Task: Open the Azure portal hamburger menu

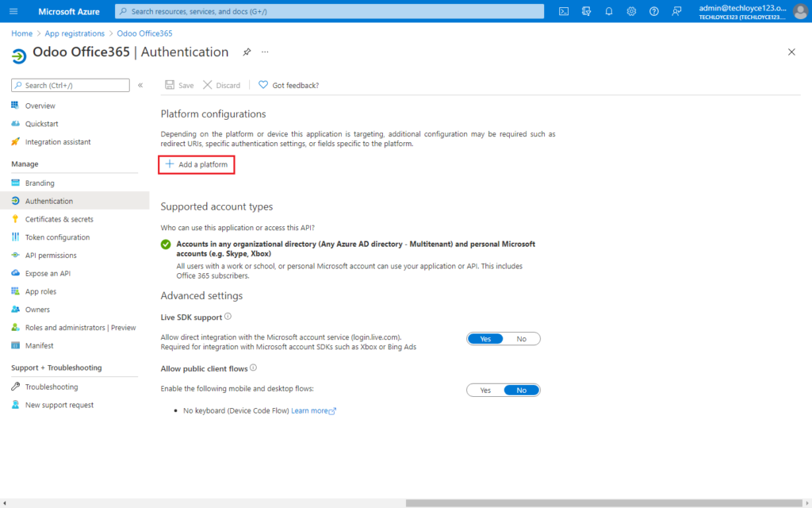Action: point(13,11)
